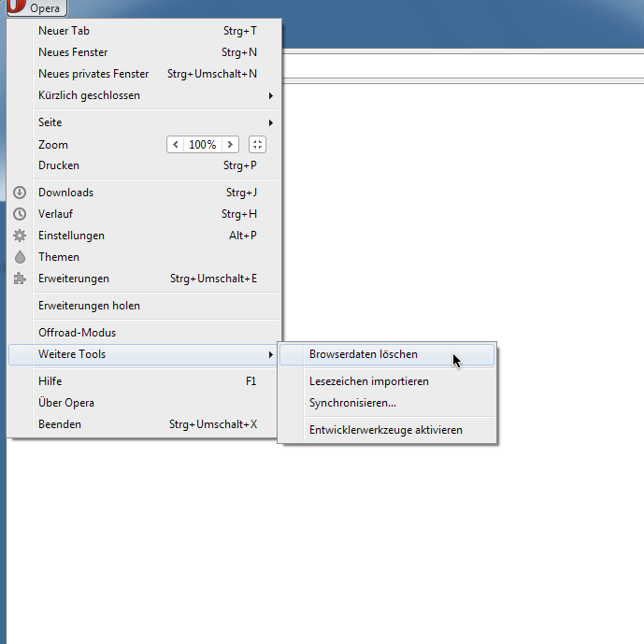
Task: Open a new tab via Neuer Tab
Action: pos(145,31)
